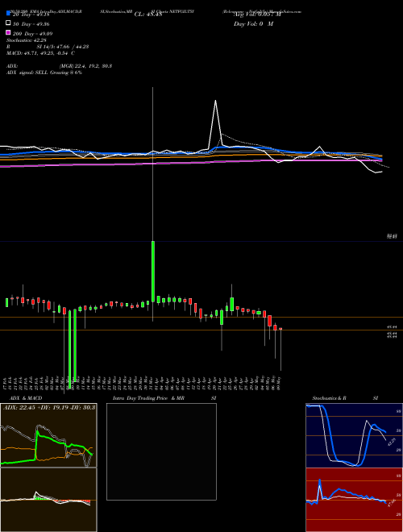Select the 'MACD: 48.71, 49.25, -0.54 C' line
Screen dimensions: 403x532
tap(41, 53)
